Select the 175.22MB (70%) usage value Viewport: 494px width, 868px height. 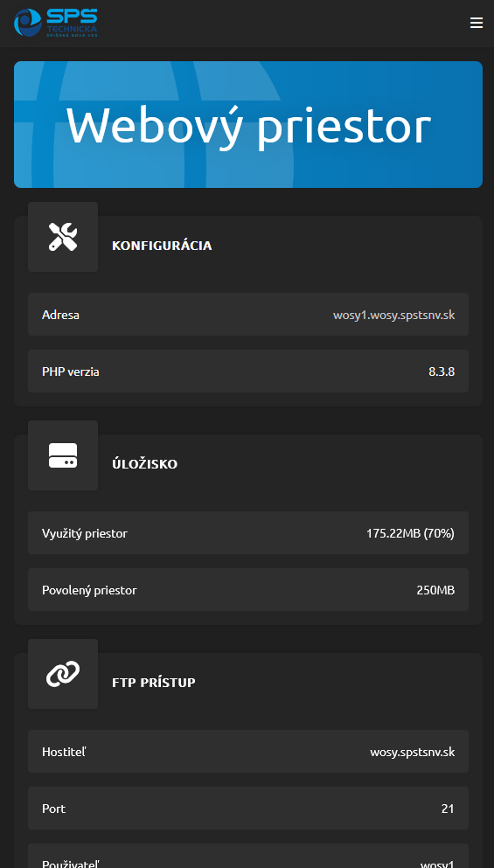pyautogui.click(x=410, y=533)
